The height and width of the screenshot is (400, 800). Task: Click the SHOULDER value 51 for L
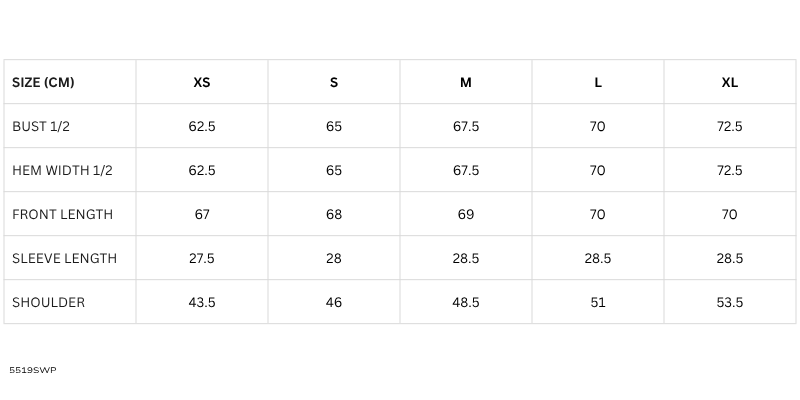tap(598, 302)
